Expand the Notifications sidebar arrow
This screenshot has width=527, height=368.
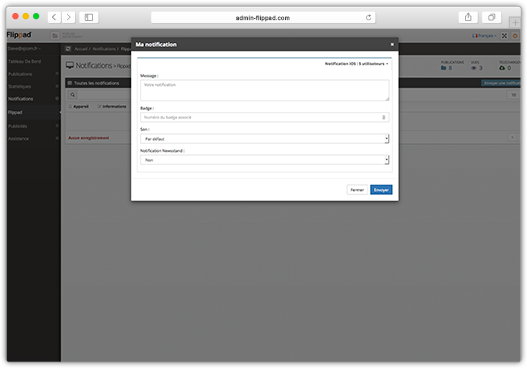point(57,98)
